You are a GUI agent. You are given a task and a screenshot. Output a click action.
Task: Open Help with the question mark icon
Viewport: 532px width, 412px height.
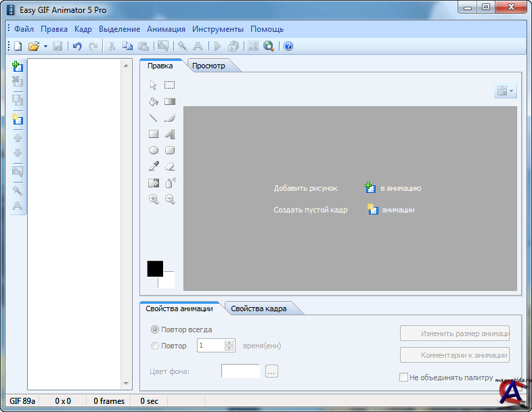288,46
